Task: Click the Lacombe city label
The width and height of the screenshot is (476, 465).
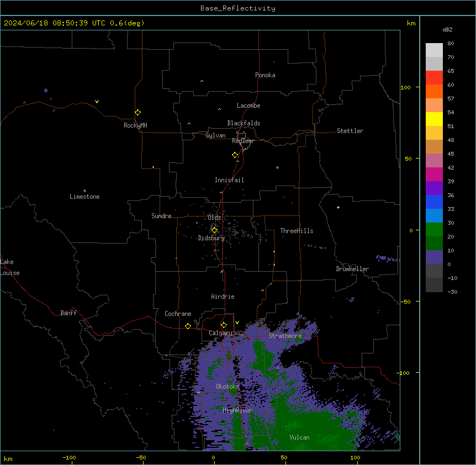Action: click(x=248, y=105)
